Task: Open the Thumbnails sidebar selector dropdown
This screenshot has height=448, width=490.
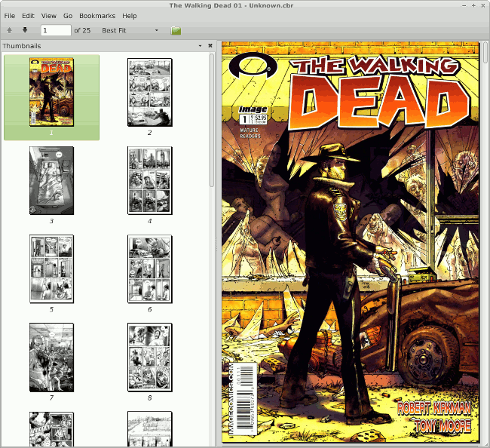Action: 200,46
